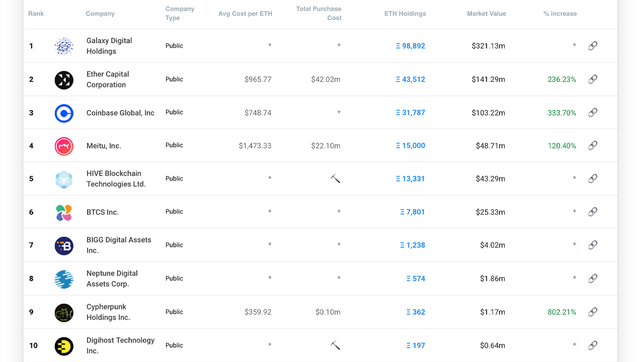
Task: Open the Ether Capital Corporation source link icon
Action: 593,79
